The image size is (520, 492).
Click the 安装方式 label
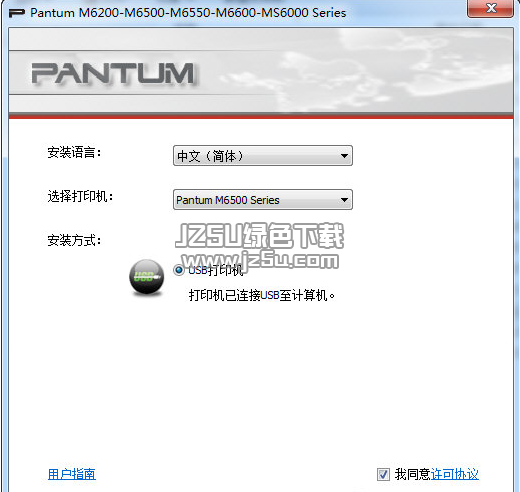pyautogui.click(x=74, y=240)
